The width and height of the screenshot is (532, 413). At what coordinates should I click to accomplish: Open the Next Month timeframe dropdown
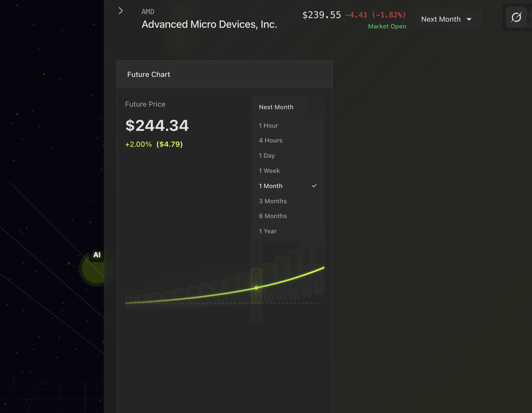pos(447,19)
